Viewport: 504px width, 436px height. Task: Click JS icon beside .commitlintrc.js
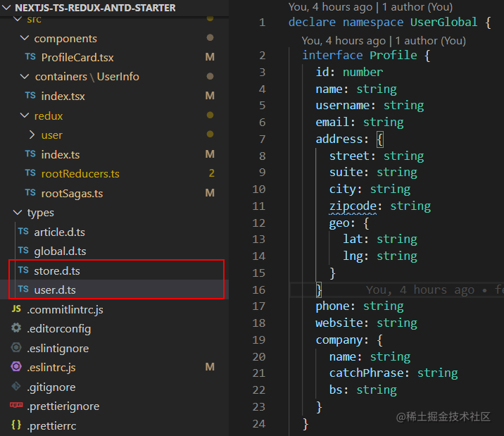[x=16, y=309]
